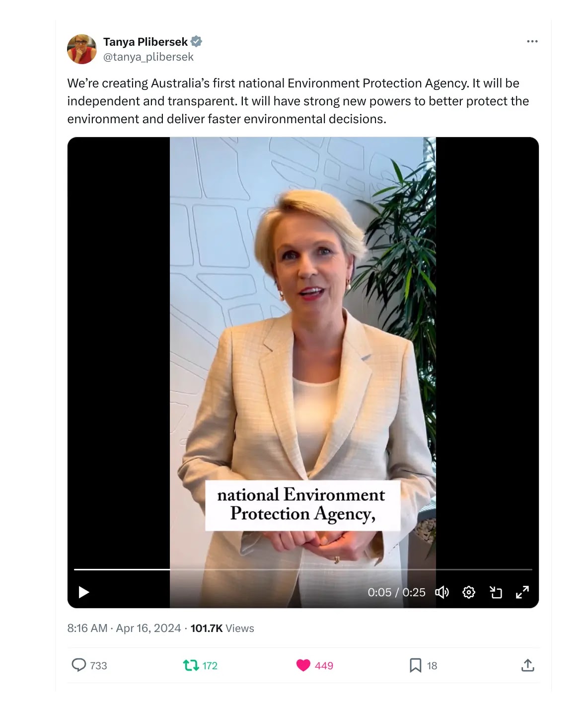
Task: Click the share upload icon
Action: pyautogui.click(x=527, y=665)
